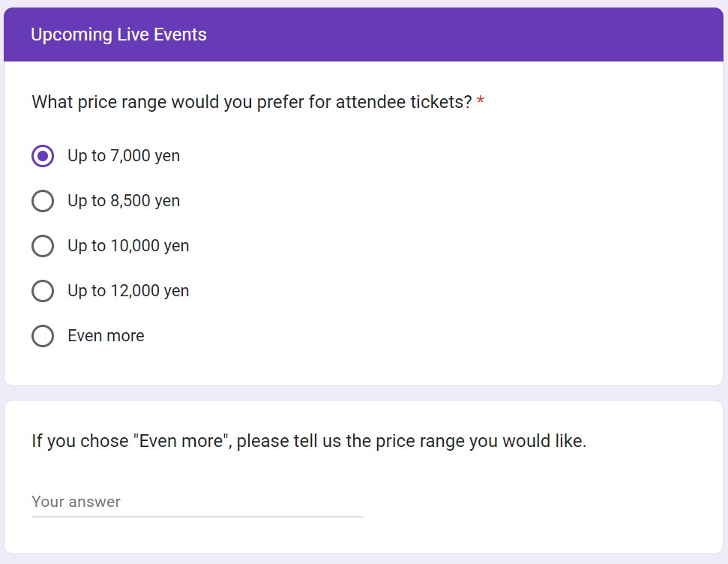Viewport: 728px width, 564px height.
Task: Select the "Up to 12,000 yen" radio circle
Action: (x=43, y=291)
